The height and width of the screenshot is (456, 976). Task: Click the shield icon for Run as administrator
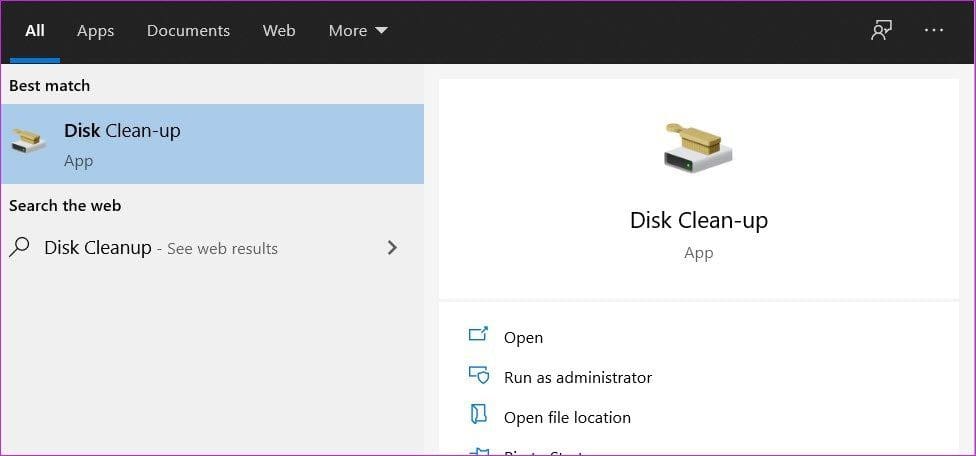click(478, 375)
